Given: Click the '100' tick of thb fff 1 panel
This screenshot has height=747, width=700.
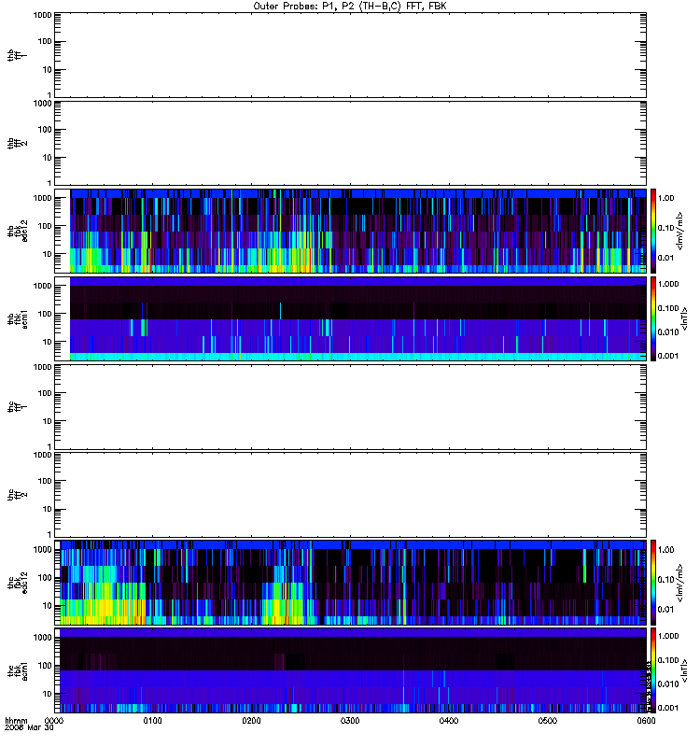Looking at the screenshot, I should (x=45, y=41).
